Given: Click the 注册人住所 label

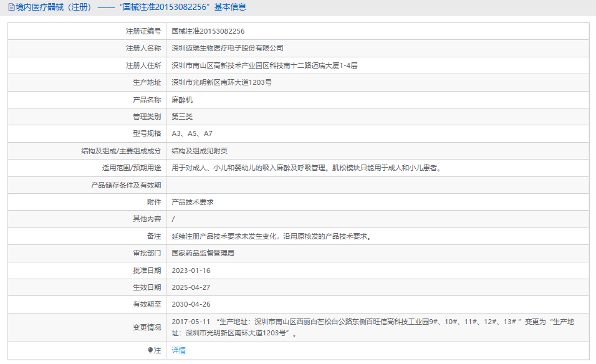Looking at the screenshot, I should [x=143, y=65].
